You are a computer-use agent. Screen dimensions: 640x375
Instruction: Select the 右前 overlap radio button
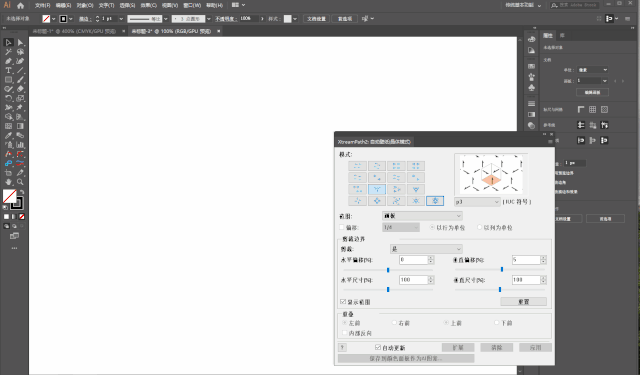click(x=394, y=322)
